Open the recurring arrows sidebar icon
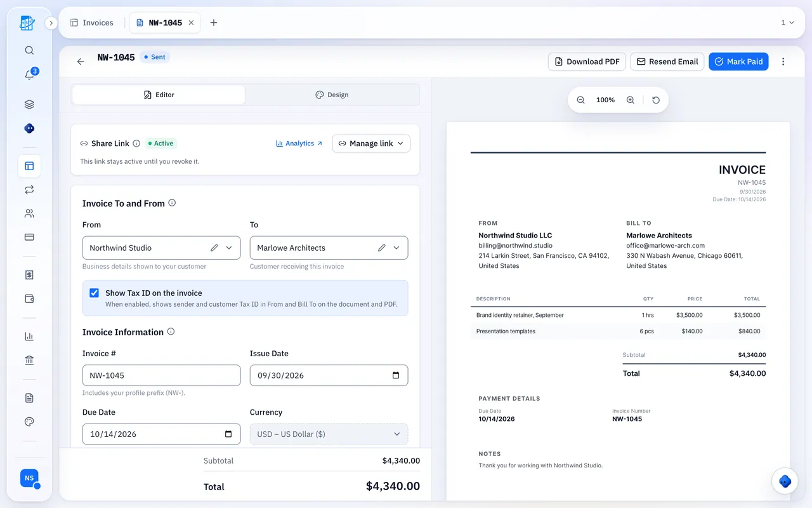 pyautogui.click(x=29, y=190)
